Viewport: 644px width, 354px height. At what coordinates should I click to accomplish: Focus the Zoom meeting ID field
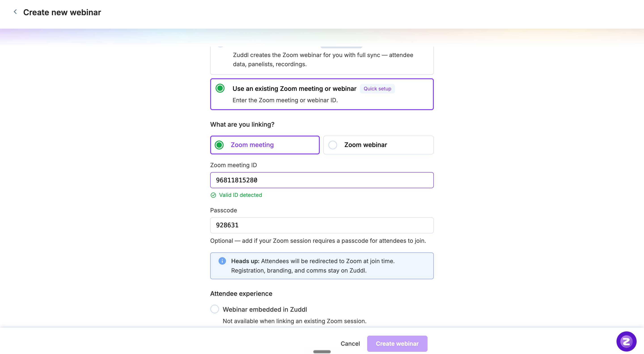coord(322,180)
